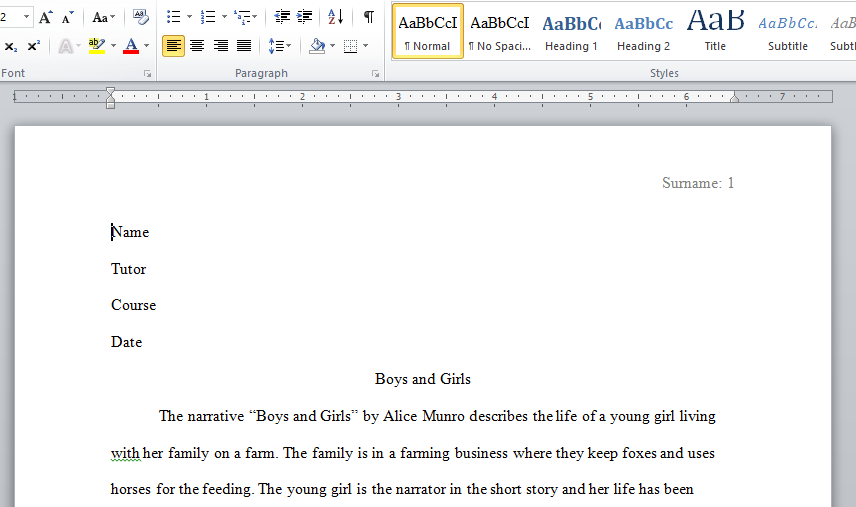Apply the Normal style

427,31
